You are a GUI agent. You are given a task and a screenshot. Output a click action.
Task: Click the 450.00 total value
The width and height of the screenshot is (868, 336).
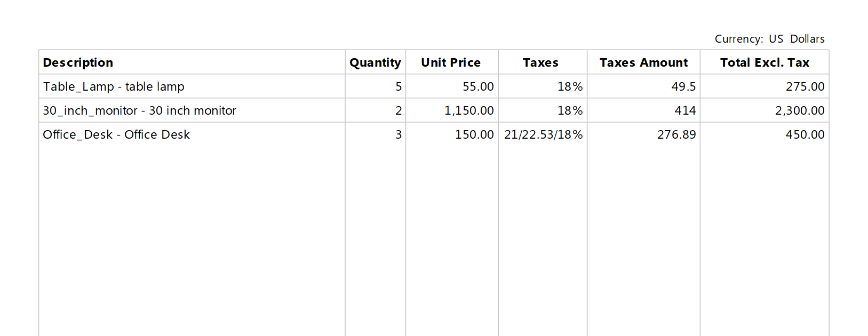(x=805, y=134)
